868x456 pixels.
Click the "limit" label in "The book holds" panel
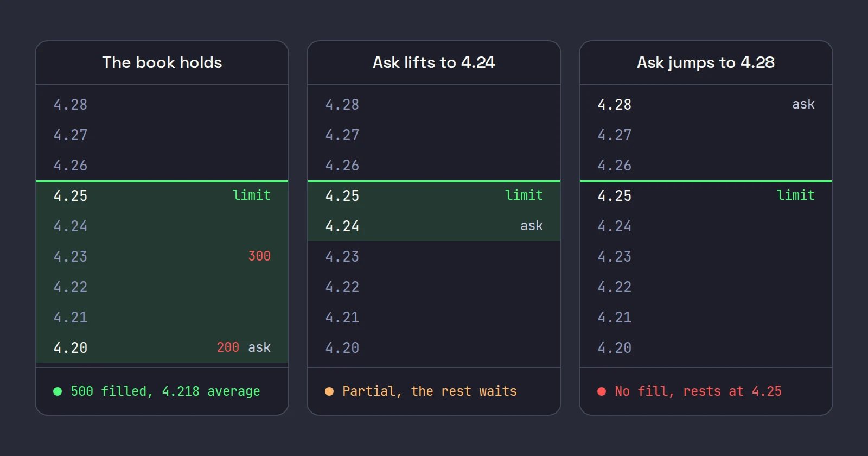click(x=252, y=195)
